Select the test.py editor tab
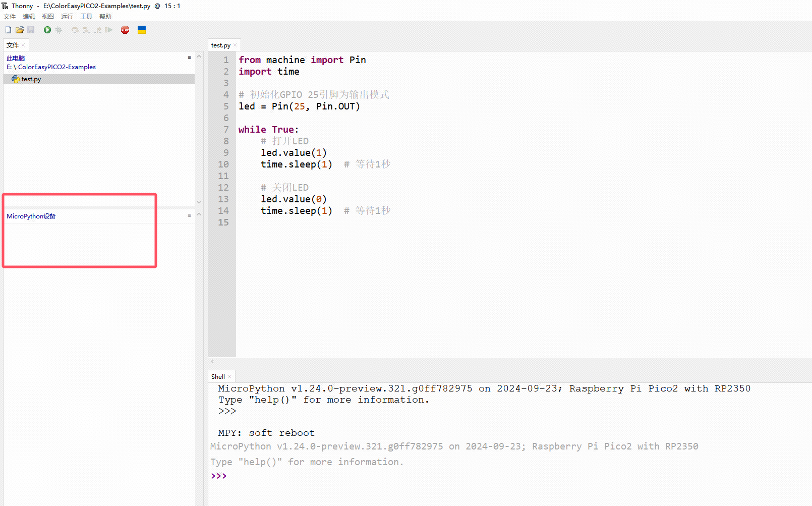Screen dimensions: 812x506 (x=221, y=45)
